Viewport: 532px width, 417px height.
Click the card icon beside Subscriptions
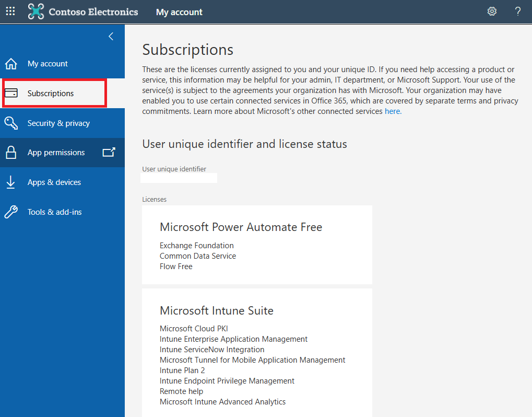(x=11, y=93)
